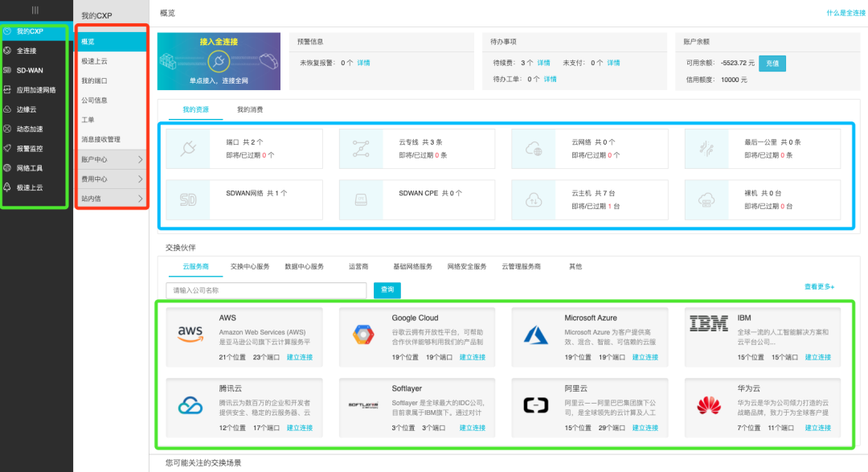Click 建立连接 link for AWS
Image resolution: width=868 pixels, height=472 pixels.
(300, 357)
